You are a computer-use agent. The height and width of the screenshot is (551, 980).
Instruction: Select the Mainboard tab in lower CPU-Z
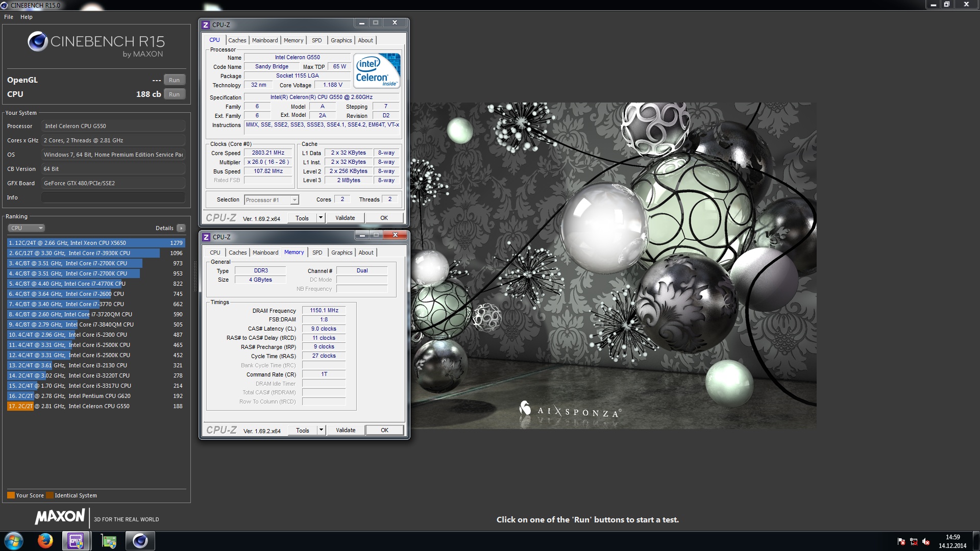pyautogui.click(x=265, y=253)
